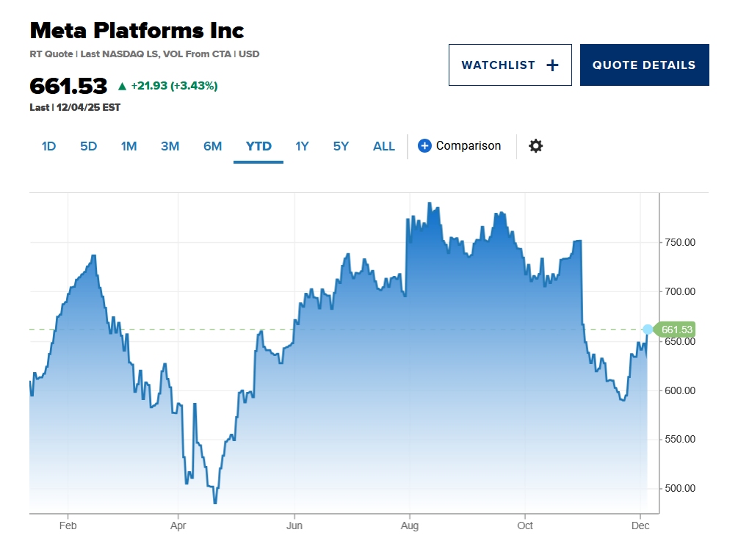This screenshot has height=560, width=738.
Task: Select the 5D time range
Action: point(88,146)
